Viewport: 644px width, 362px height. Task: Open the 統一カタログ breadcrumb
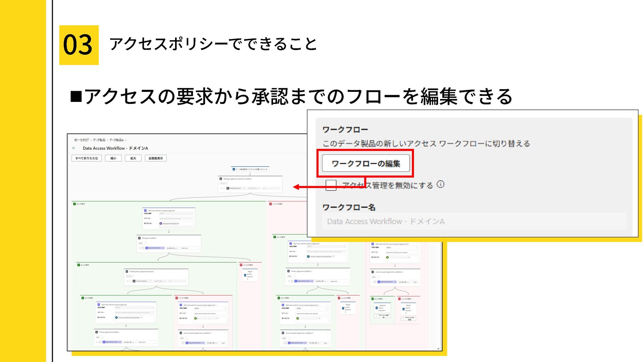tap(82, 140)
